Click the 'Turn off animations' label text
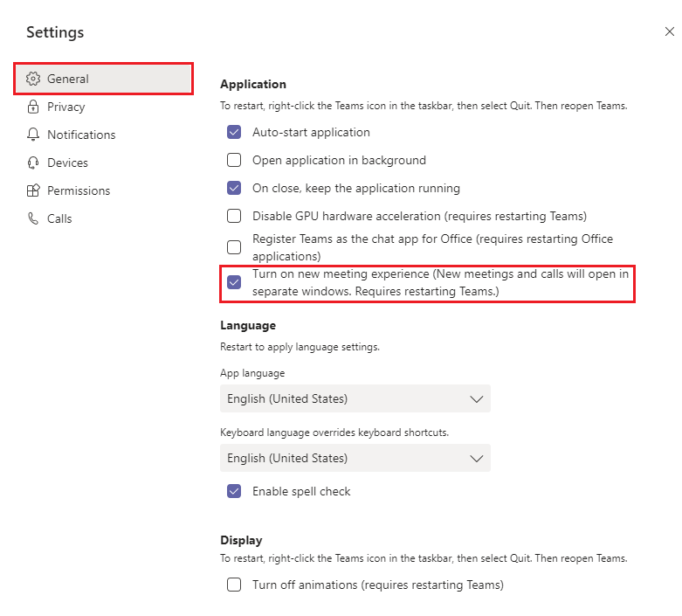 point(377,585)
